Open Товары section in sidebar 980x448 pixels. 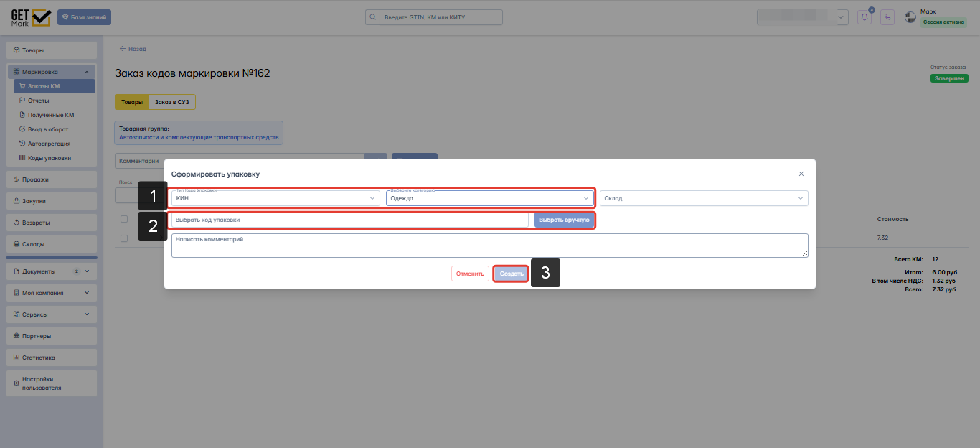click(52, 50)
